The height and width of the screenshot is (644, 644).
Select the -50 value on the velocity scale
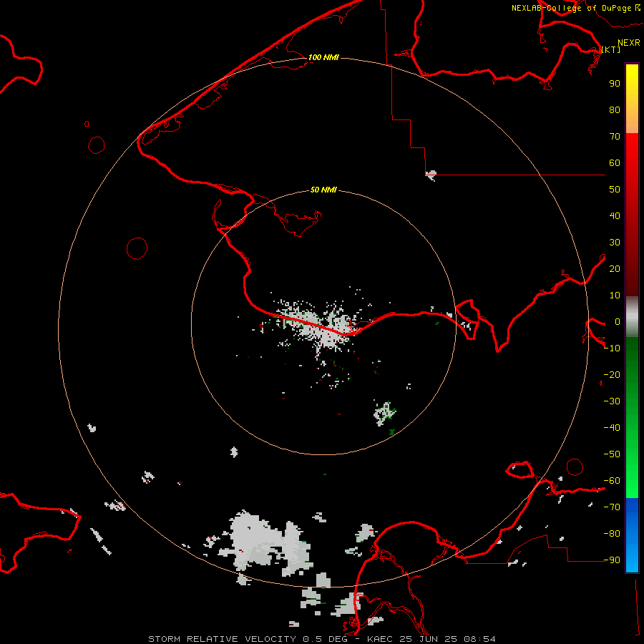point(612,454)
